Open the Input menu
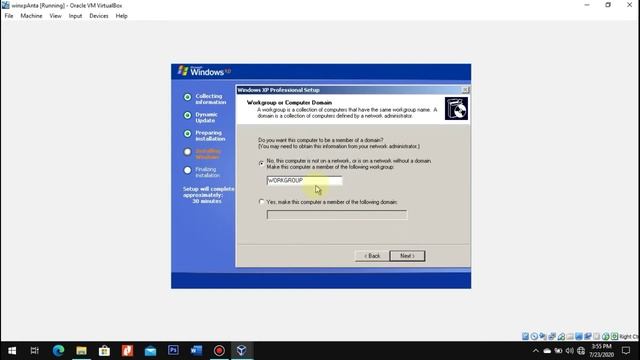The image size is (640, 360). pos(75,16)
